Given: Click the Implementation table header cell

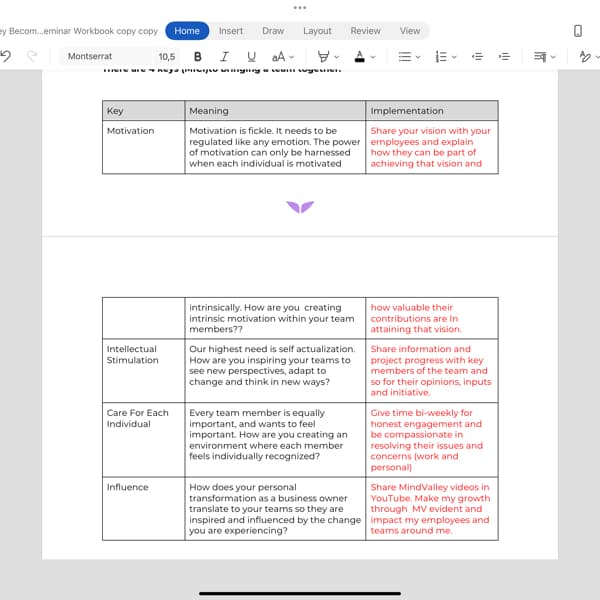Looking at the screenshot, I should coord(432,111).
